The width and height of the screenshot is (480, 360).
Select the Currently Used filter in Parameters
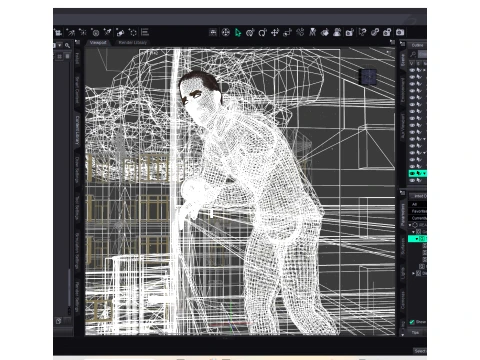(x=418, y=218)
